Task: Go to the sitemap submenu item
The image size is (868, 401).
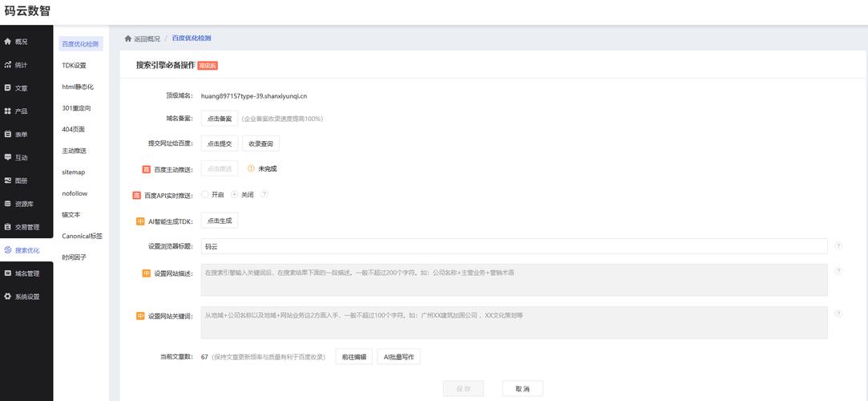Action: tap(73, 172)
